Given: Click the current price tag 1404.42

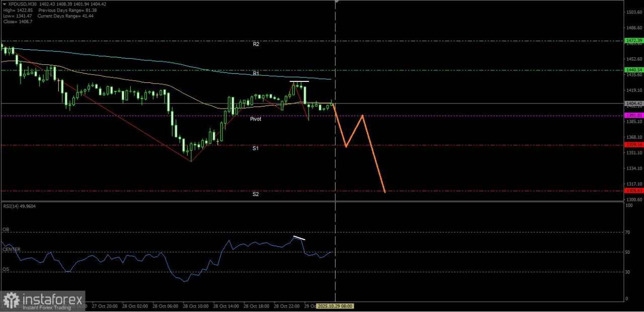Looking at the screenshot, I should [x=633, y=103].
